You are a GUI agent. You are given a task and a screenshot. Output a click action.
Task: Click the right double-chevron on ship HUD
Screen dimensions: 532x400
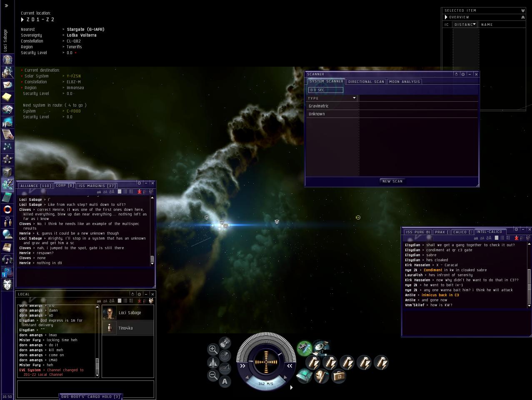coord(289,366)
